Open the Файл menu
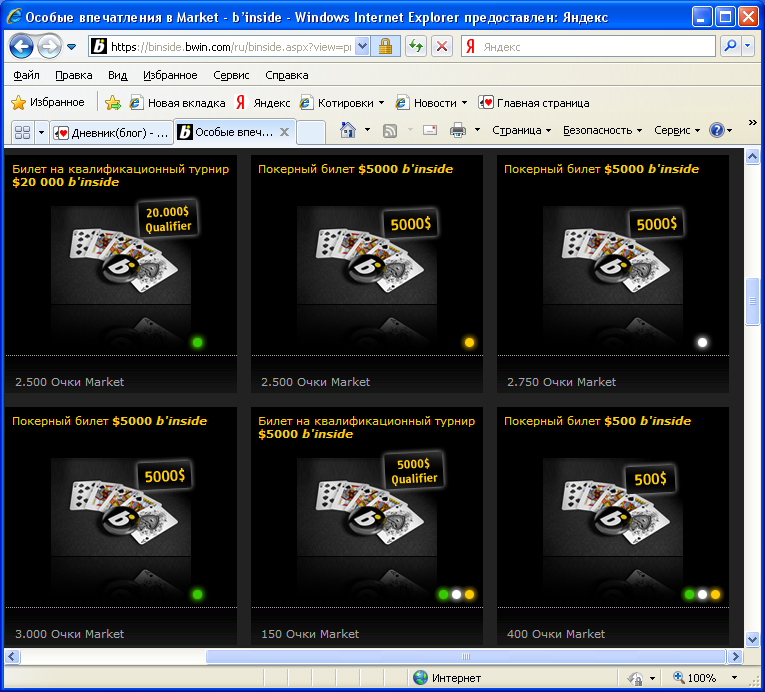Screen dimensions: 765x692 click(x=26, y=75)
